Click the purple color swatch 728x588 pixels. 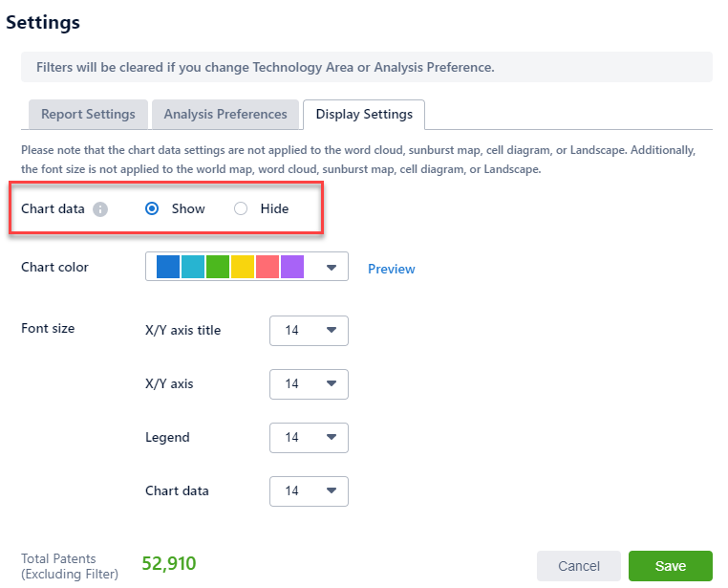click(x=292, y=267)
